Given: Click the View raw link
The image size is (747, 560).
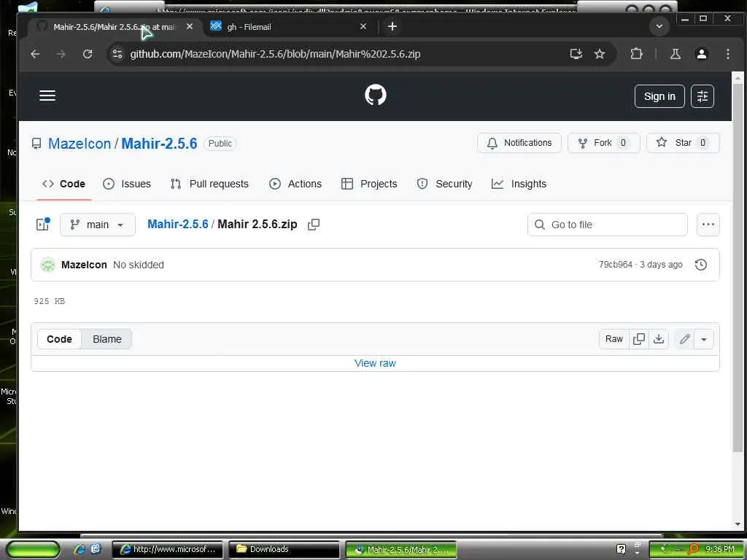Looking at the screenshot, I should coord(375,363).
